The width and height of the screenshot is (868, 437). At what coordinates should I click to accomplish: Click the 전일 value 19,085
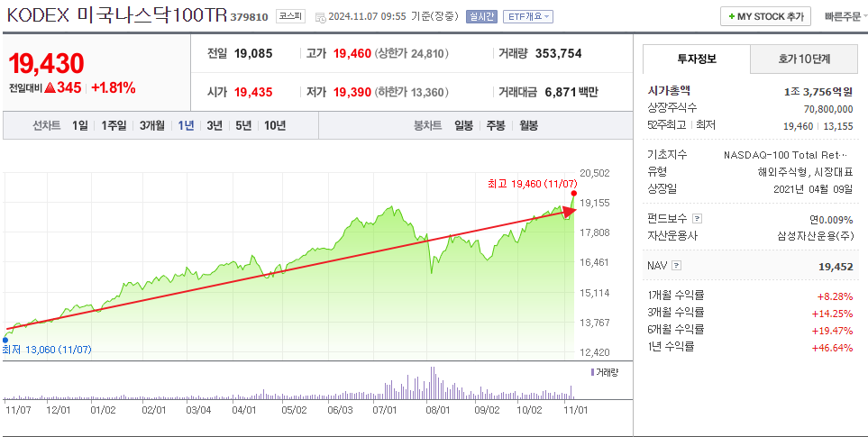253,54
